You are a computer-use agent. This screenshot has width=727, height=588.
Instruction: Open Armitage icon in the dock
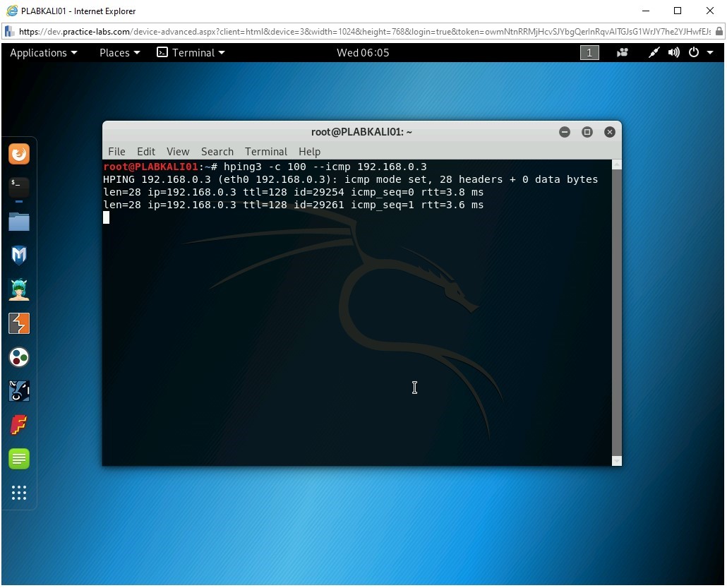(x=19, y=289)
